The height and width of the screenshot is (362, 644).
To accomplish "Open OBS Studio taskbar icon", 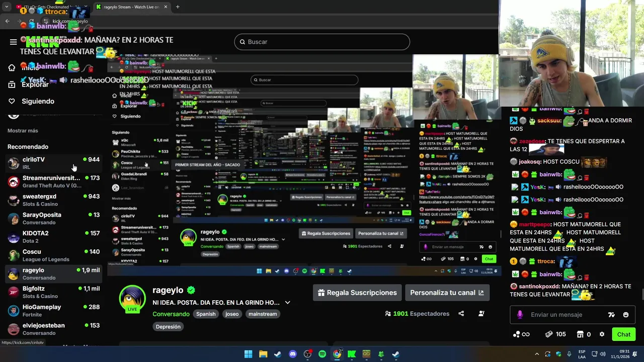I will [x=307, y=354].
